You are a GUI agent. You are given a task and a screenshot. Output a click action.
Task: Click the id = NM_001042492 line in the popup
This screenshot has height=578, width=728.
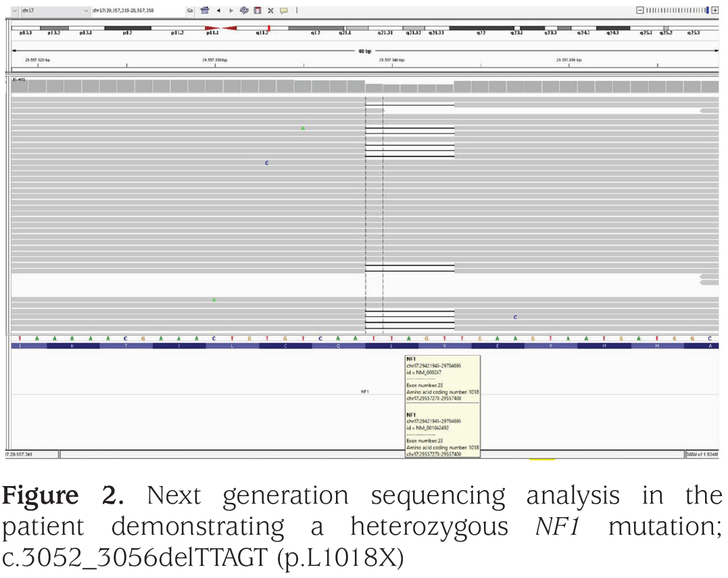428,428
